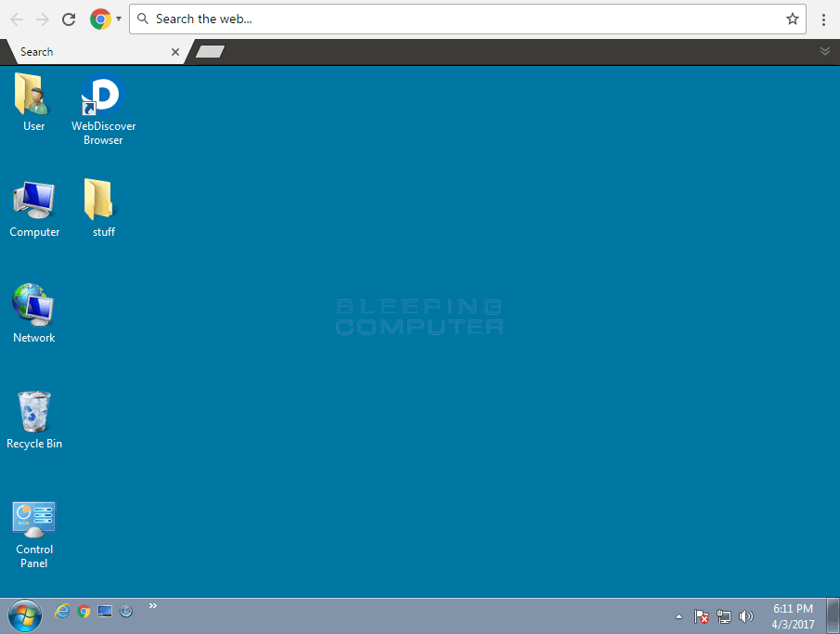Expand the double-chevron at the tab strip's end
This screenshot has height=634, width=840.
[825, 51]
